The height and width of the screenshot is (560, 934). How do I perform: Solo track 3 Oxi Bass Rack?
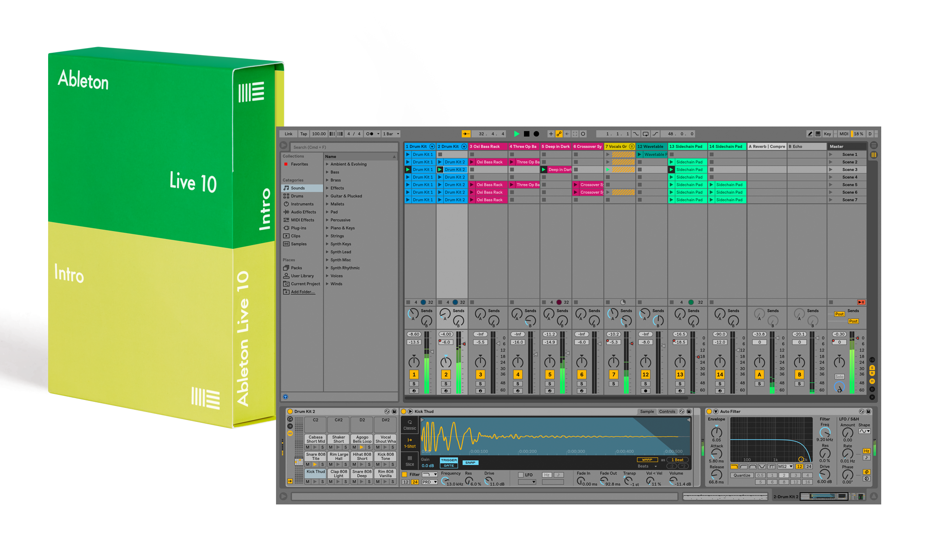click(x=480, y=384)
